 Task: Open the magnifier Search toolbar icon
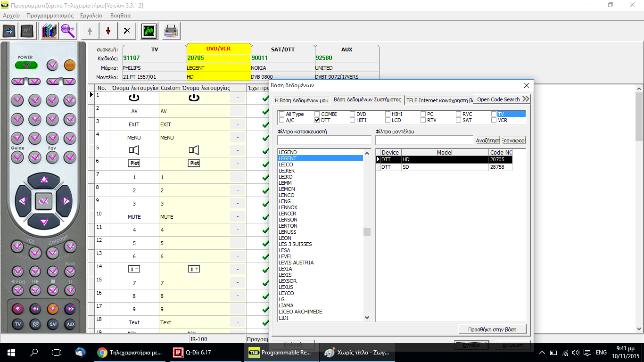[x=67, y=31]
